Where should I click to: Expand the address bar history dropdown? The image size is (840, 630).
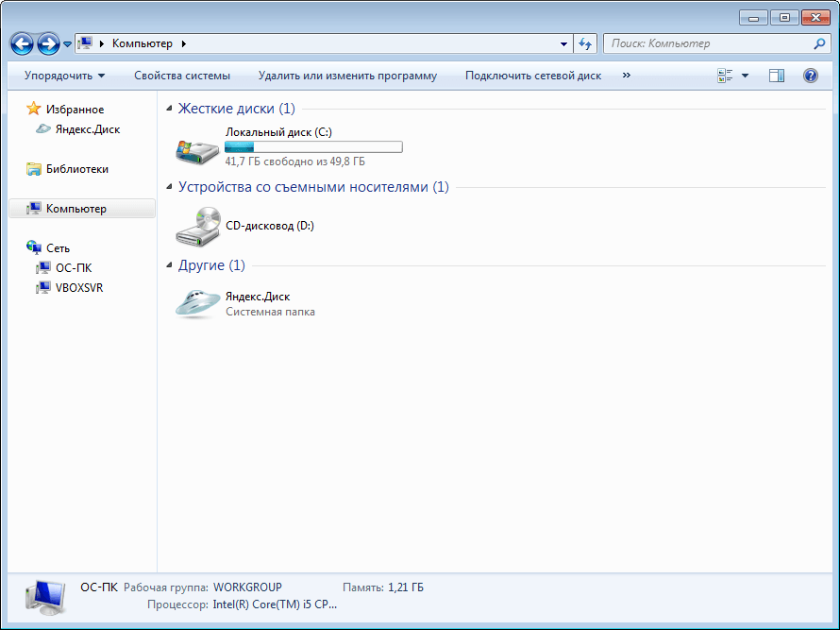click(563, 43)
